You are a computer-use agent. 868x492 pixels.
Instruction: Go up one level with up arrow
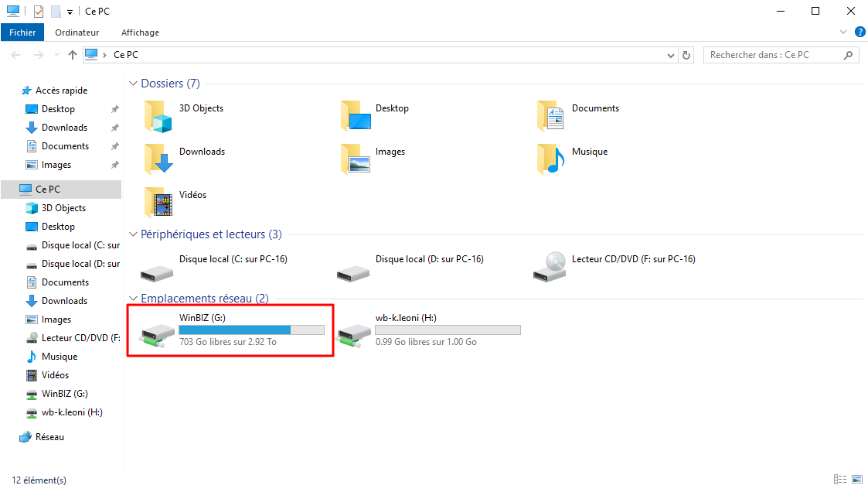tap(73, 55)
